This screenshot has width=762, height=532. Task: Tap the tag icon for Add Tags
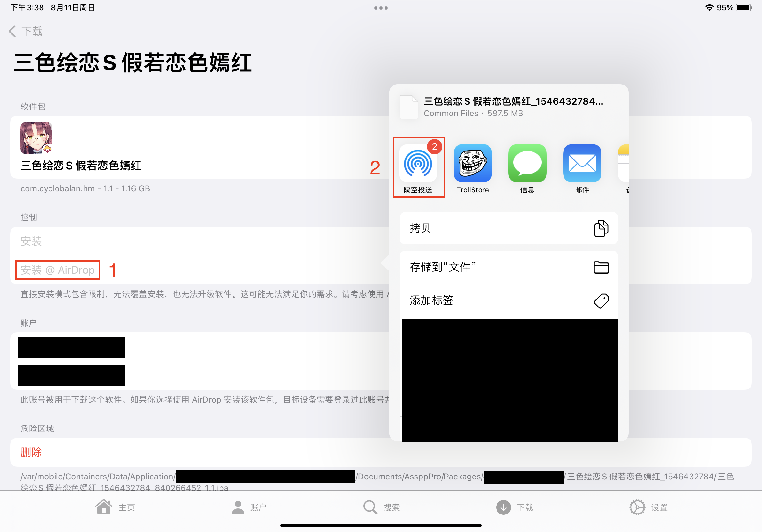(601, 301)
